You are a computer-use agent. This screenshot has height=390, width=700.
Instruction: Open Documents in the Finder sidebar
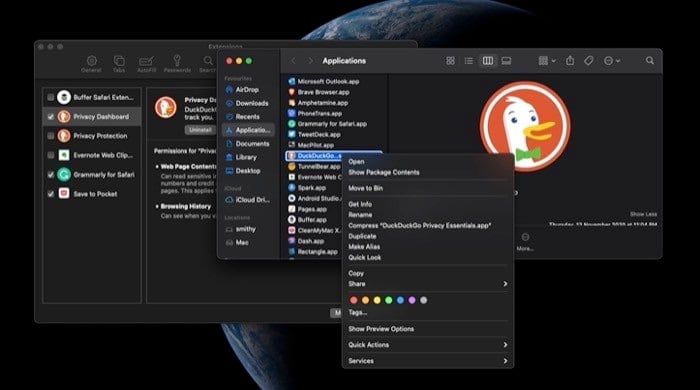point(247,144)
